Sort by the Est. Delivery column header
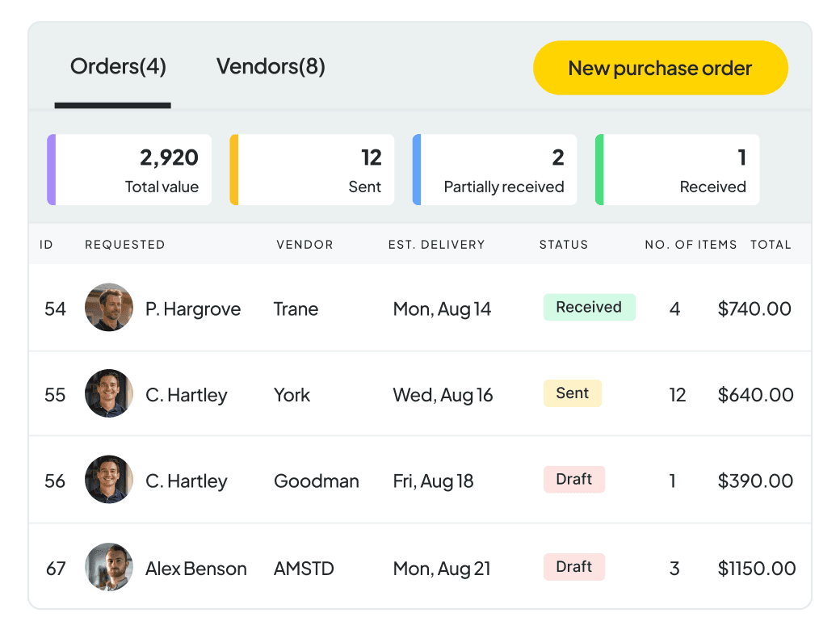The image size is (840, 630). click(x=437, y=245)
